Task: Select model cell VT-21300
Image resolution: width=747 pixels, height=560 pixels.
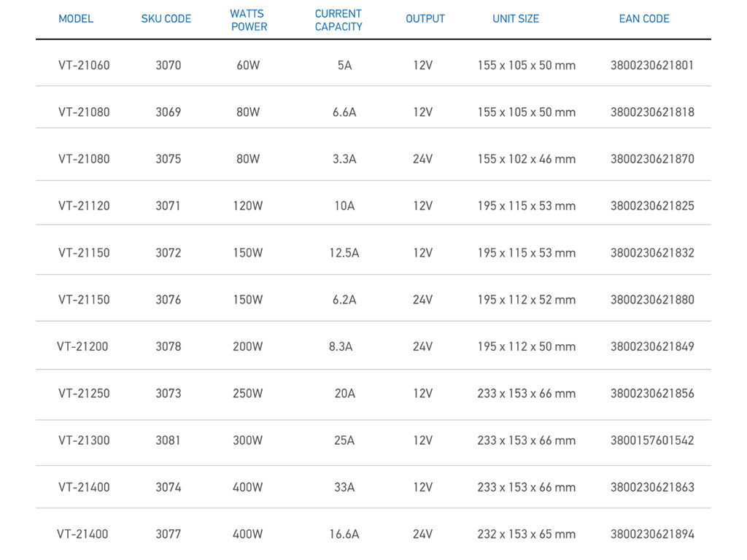Action: coord(85,440)
